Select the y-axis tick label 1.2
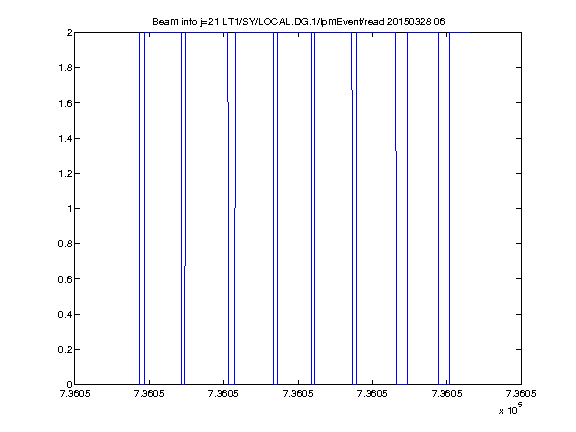This screenshot has width=576, height=432. pyautogui.click(x=65, y=173)
